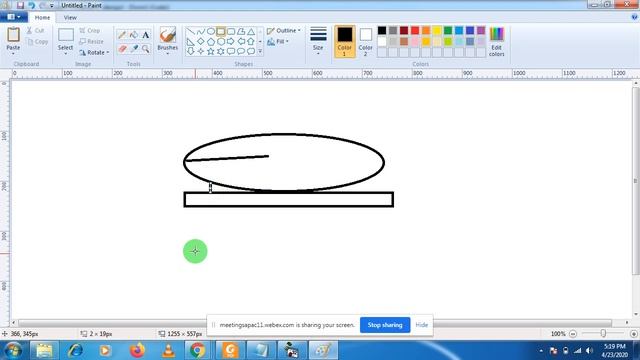Open the Windows Start button

13,350
